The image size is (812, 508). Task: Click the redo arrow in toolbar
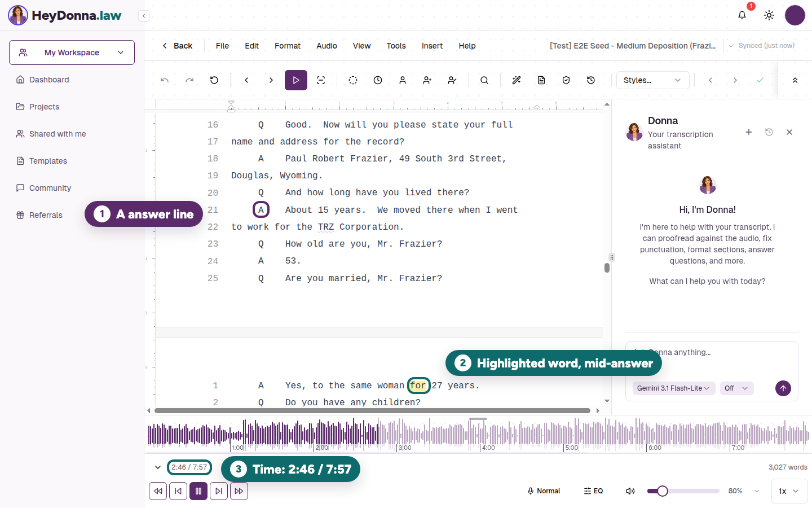coord(189,80)
